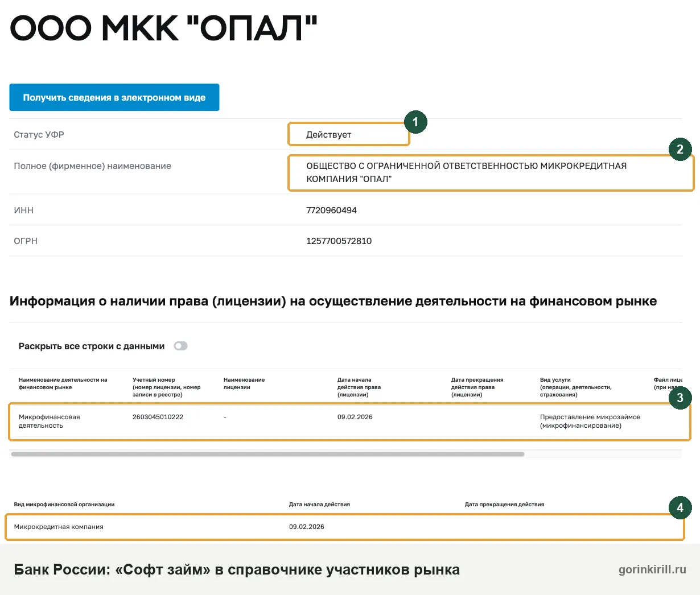Click 'Предоставление микрозаймов (микрофинансирование)' cell
Screen dimensions: 700x595
tap(590, 421)
